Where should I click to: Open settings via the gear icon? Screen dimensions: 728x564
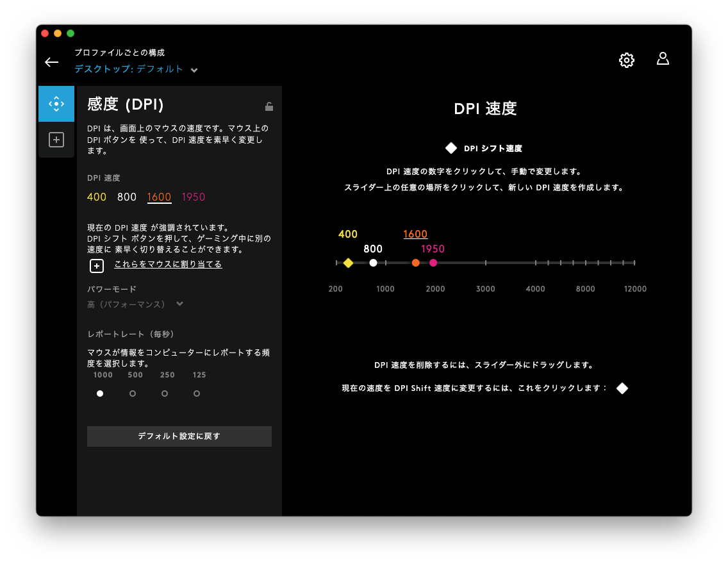[626, 60]
